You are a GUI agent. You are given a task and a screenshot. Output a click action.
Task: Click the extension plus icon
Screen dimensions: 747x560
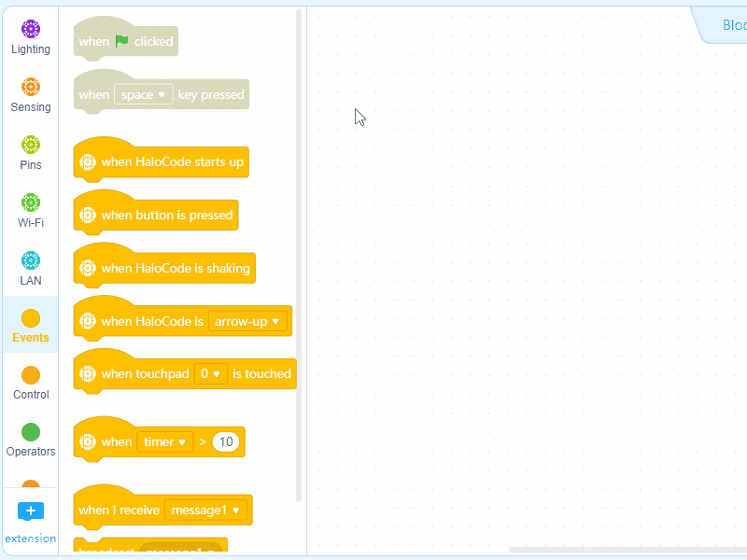pos(31,511)
